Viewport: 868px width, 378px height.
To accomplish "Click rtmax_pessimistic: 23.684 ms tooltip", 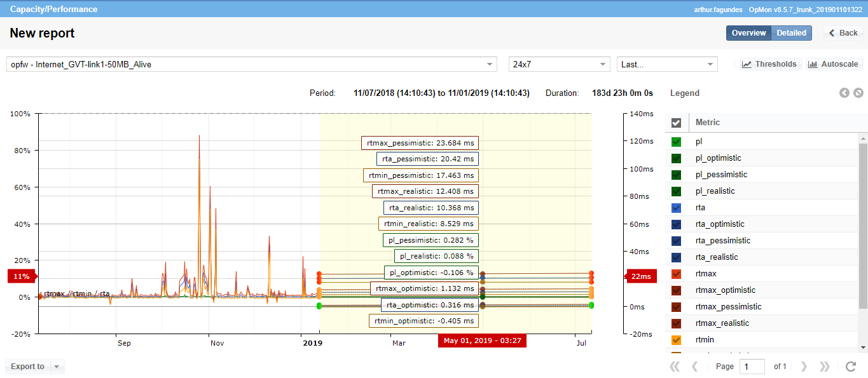I will click(420, 143).
